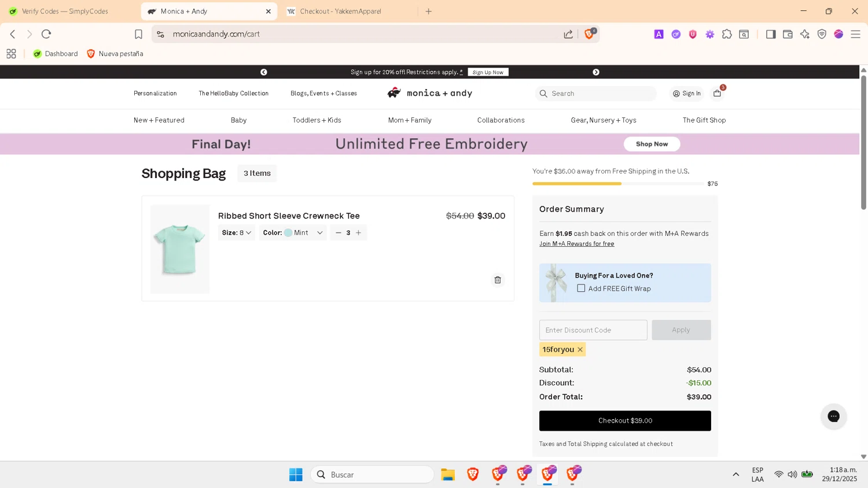Open File Explorer from taskbar
Screen dimensions: 868x488
click(x=448, y=475)
